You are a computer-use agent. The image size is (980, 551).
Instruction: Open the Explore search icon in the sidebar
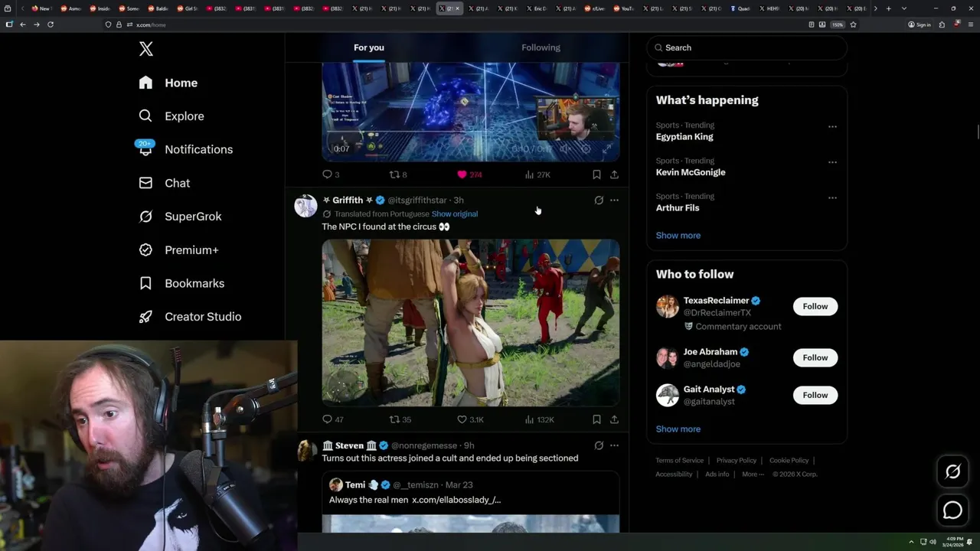[145, 116]
